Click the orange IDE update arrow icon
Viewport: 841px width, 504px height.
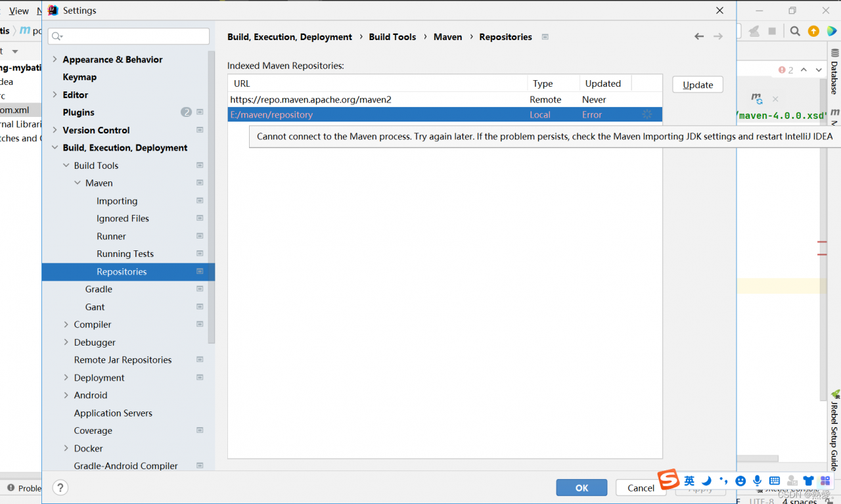(813, 31)
